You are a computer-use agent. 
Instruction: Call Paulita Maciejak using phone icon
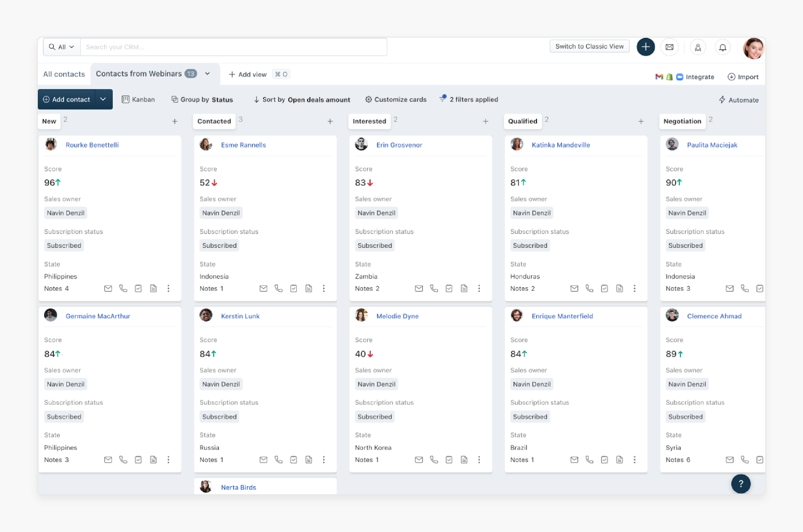pos(745,288)
